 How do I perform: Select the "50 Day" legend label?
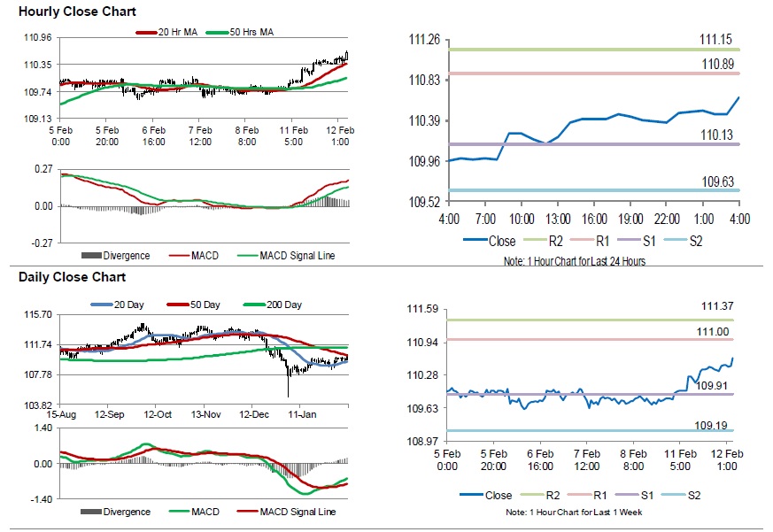click(205, 305)
